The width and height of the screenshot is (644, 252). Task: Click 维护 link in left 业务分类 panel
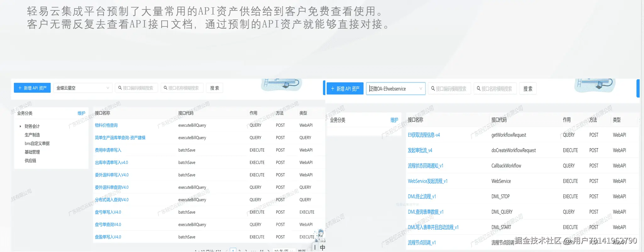tap(81, 113)
